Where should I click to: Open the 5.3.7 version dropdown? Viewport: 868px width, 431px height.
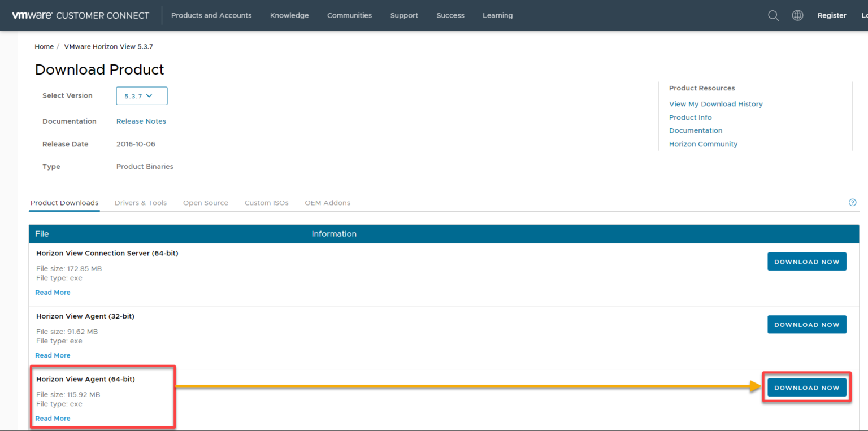(x=141, y=95)
